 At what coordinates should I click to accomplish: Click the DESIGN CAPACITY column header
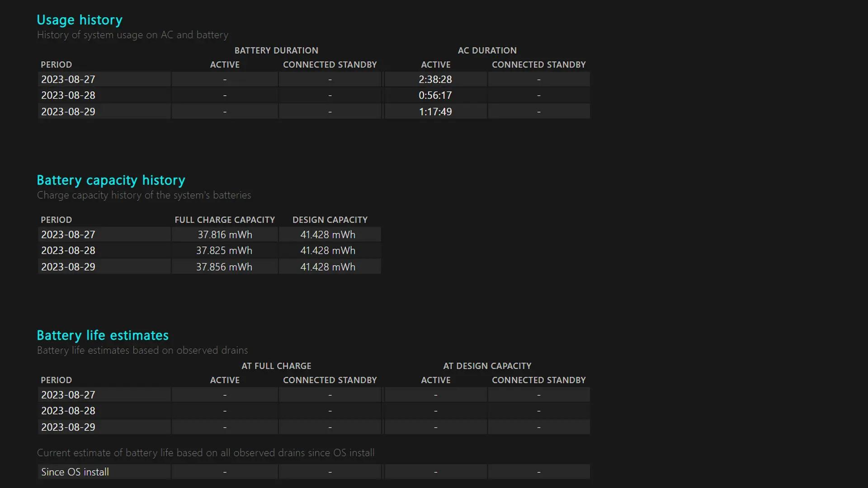[330, 220]
